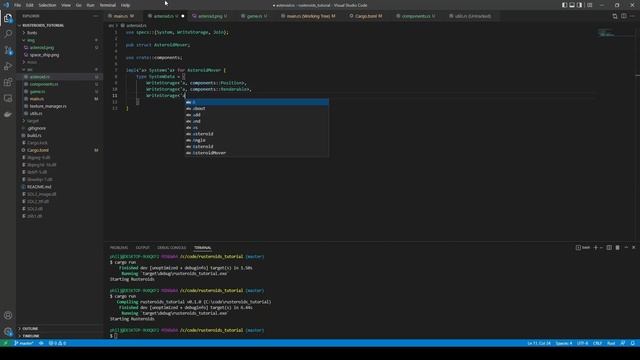Switch to the components.rs editor tab
Image resolution: width=640 pixels, height=360 pixels.
(x=416, y=16)
